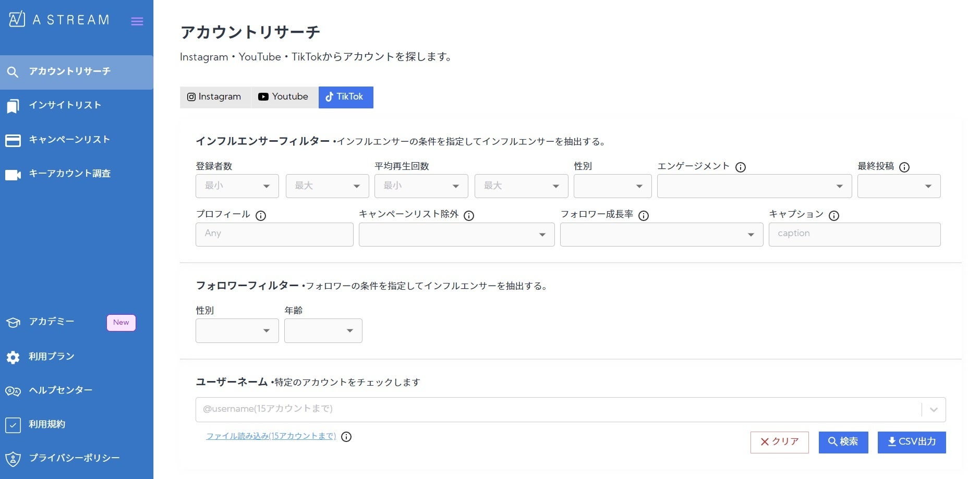Open the フォロワー成長率 dropdown

(661, 235)
